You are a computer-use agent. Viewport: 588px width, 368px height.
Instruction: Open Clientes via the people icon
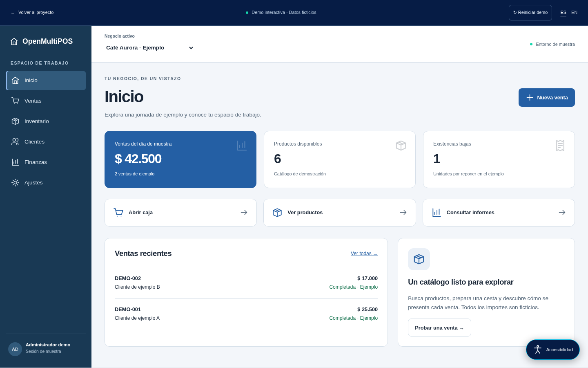coord(15,141)
